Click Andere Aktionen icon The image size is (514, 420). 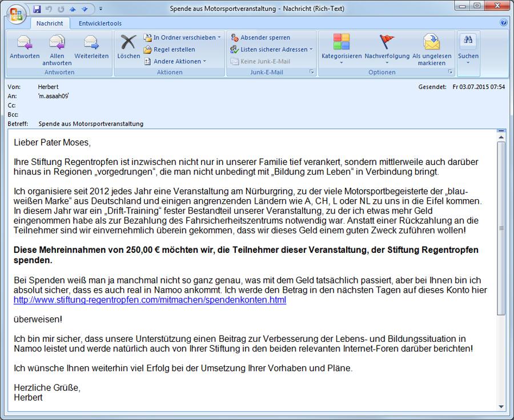point(147,61)
